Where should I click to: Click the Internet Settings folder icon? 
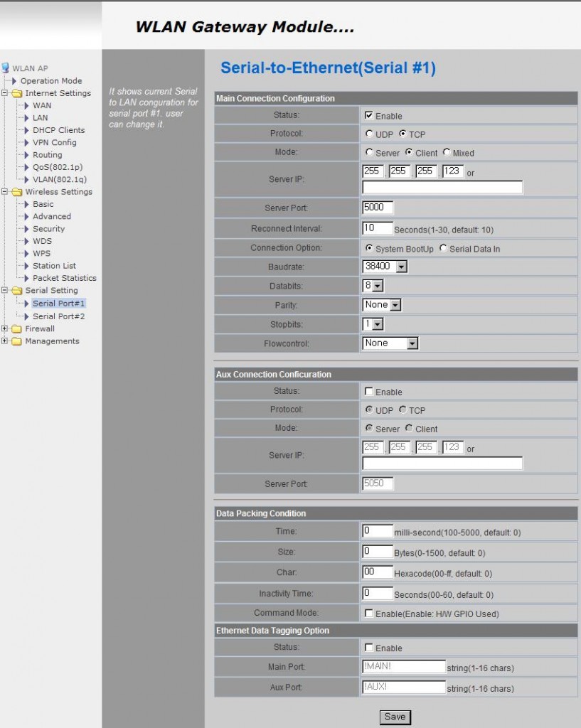pos(16,93)
